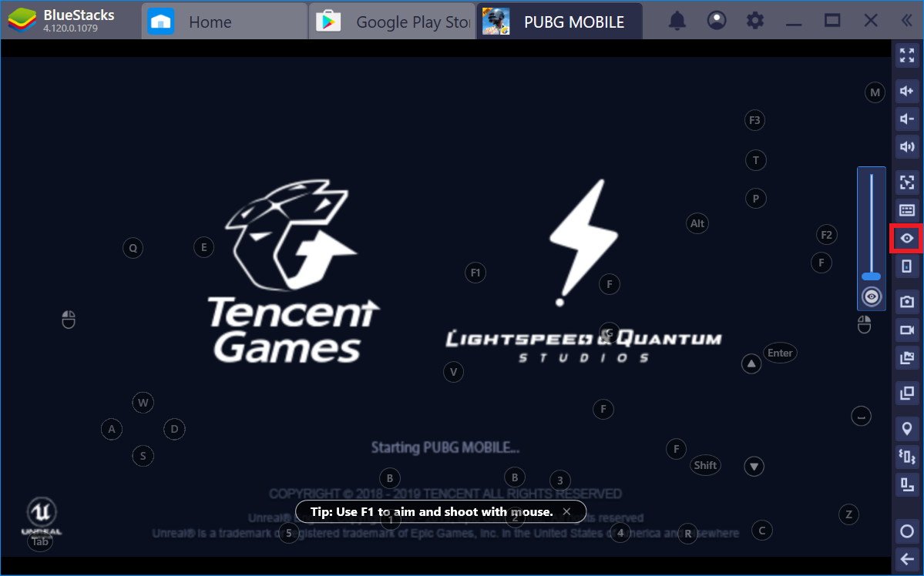Open the account profile icon
Viewport: 924px width, 576px height.
pyautogui.click(x=716, y=21)
